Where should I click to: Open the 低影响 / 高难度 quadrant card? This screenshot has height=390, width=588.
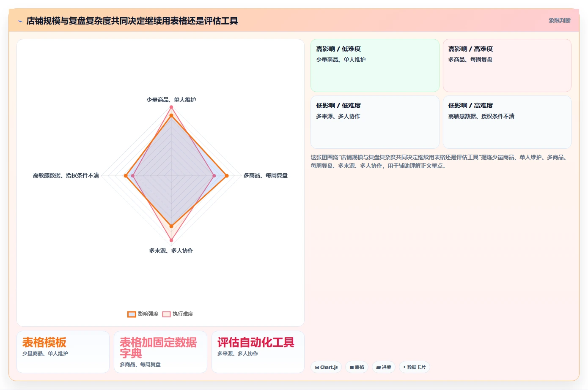[x=507, y=122]
